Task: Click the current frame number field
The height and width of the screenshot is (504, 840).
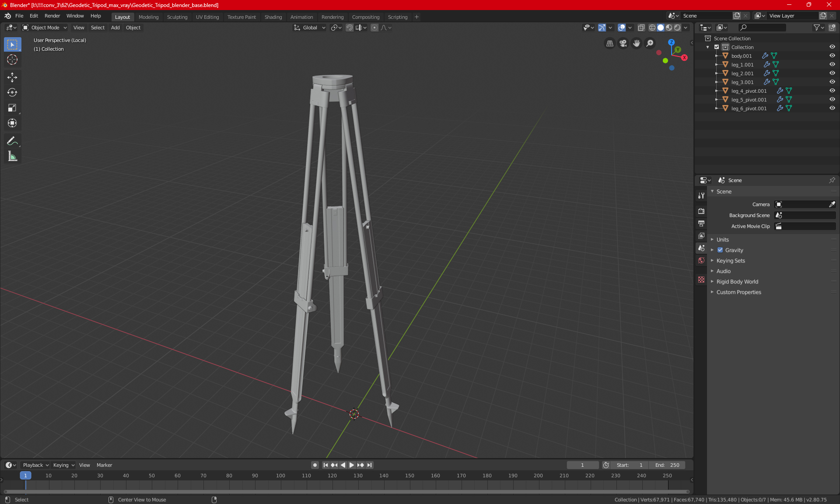Action: [x=583, y=465]
